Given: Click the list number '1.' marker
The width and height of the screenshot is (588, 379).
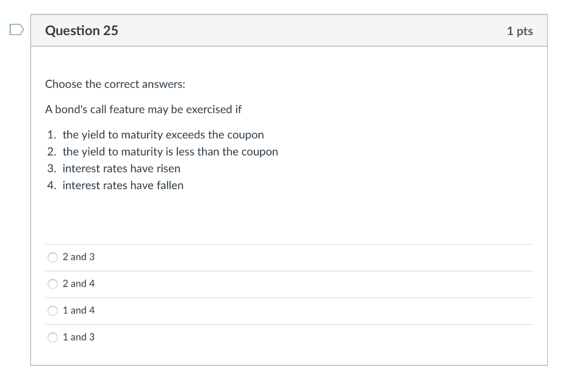Looking at the screenshot, I should 52,135.
